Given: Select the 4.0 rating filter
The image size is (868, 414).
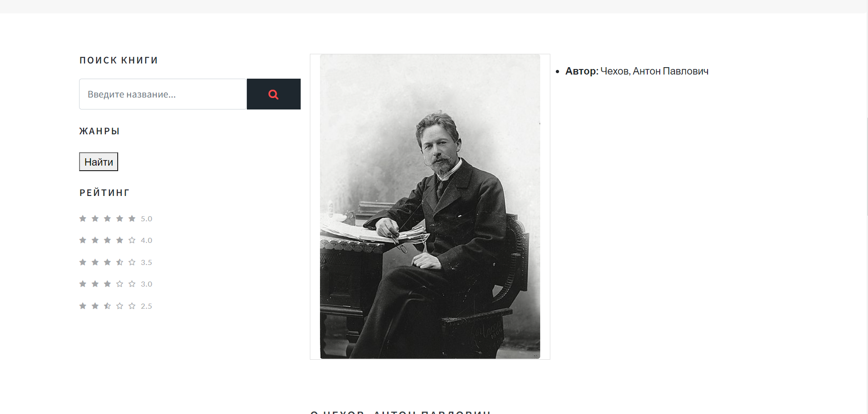Looking at the screenshot, I should (x=116, y=240).
